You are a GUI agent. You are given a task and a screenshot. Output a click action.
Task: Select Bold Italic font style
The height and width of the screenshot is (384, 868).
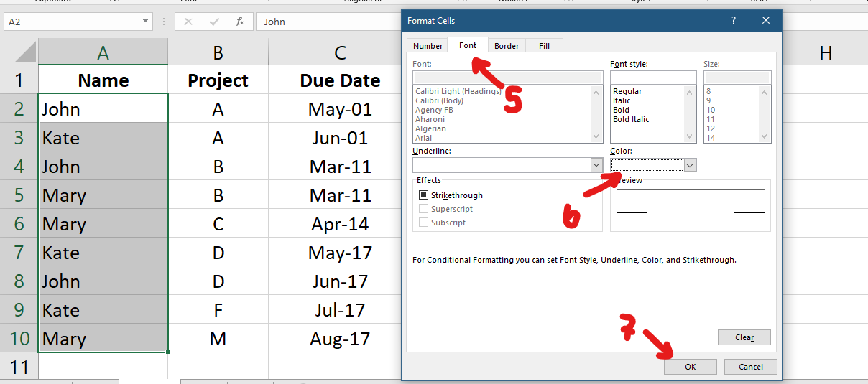631,119
